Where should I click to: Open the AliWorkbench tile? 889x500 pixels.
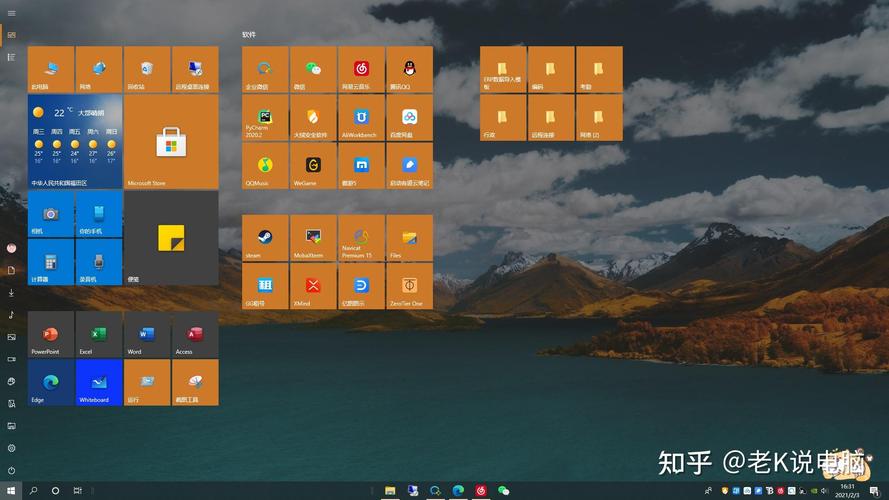[361, 117]
